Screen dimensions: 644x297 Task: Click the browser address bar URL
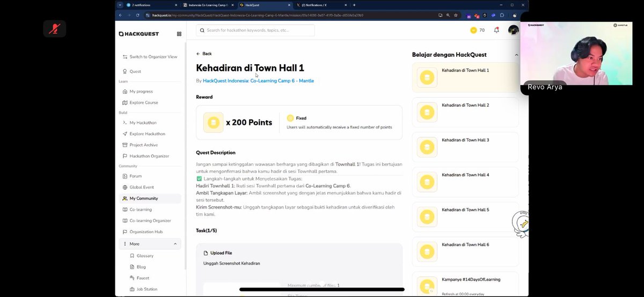point(258,16)
